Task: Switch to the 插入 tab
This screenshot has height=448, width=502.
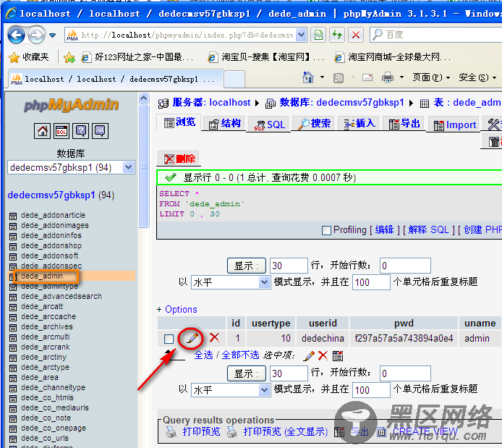Action: [x=359, y=123]
